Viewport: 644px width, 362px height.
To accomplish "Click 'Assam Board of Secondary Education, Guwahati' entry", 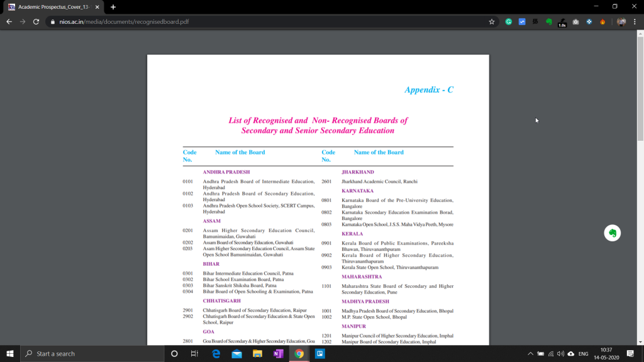I will (x=248, y=243).
